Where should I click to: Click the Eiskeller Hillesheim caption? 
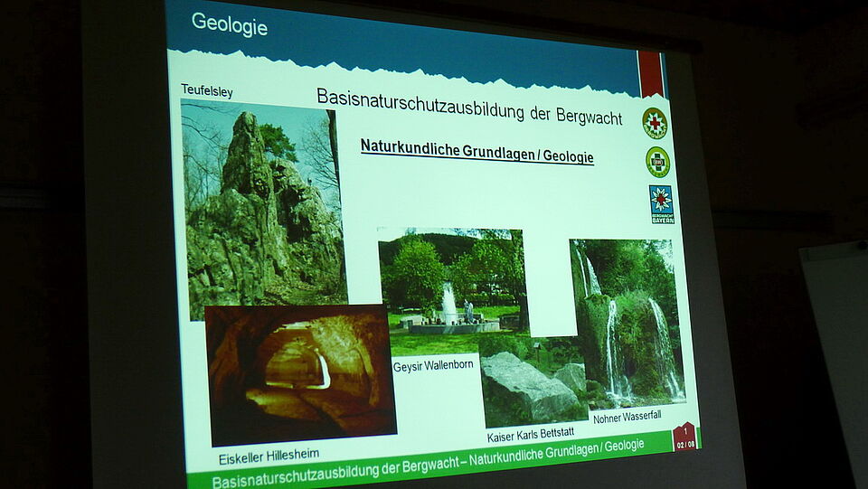[x=269, y=454]
